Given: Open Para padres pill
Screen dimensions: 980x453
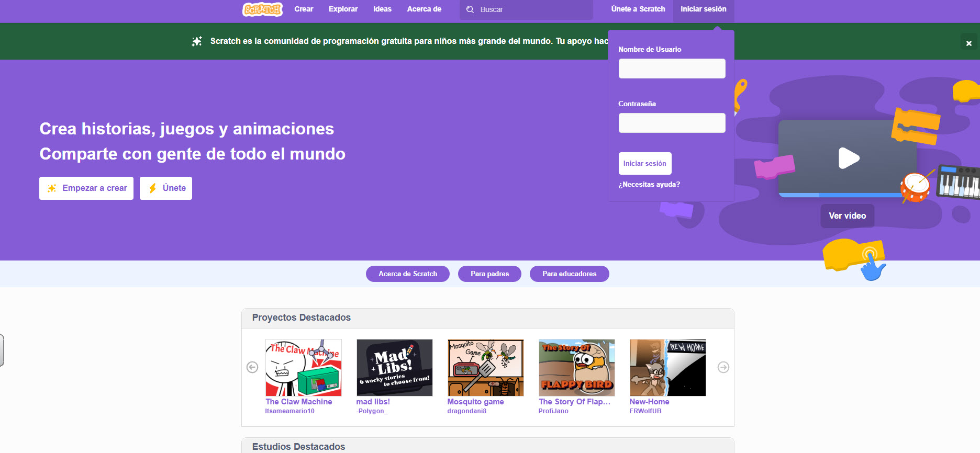Looking at the screenshot, I should 489,274.
